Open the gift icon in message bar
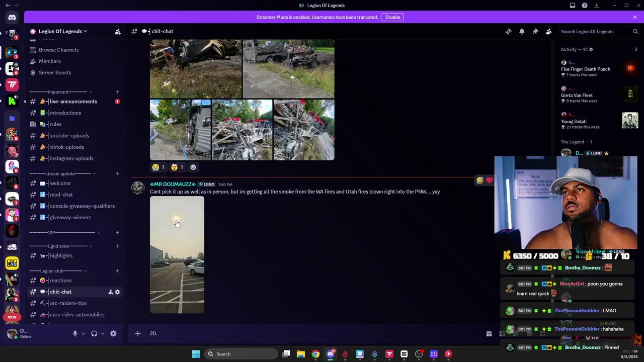 489,333
